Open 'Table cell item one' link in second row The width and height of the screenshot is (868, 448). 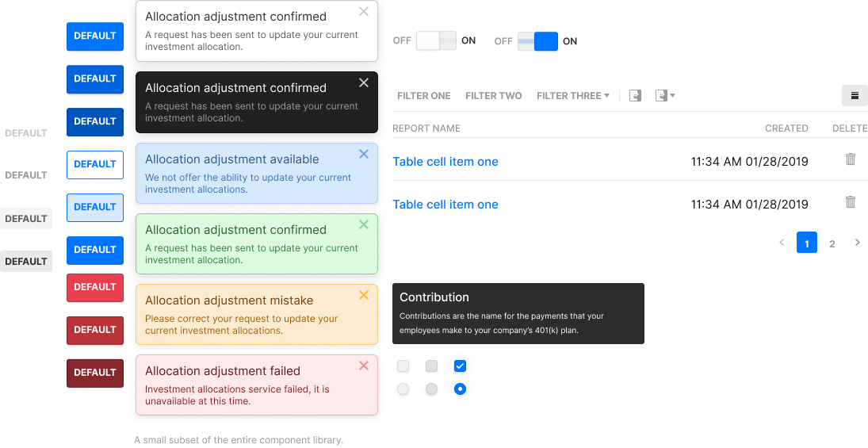pyautogui.click(x=445, y=205)
